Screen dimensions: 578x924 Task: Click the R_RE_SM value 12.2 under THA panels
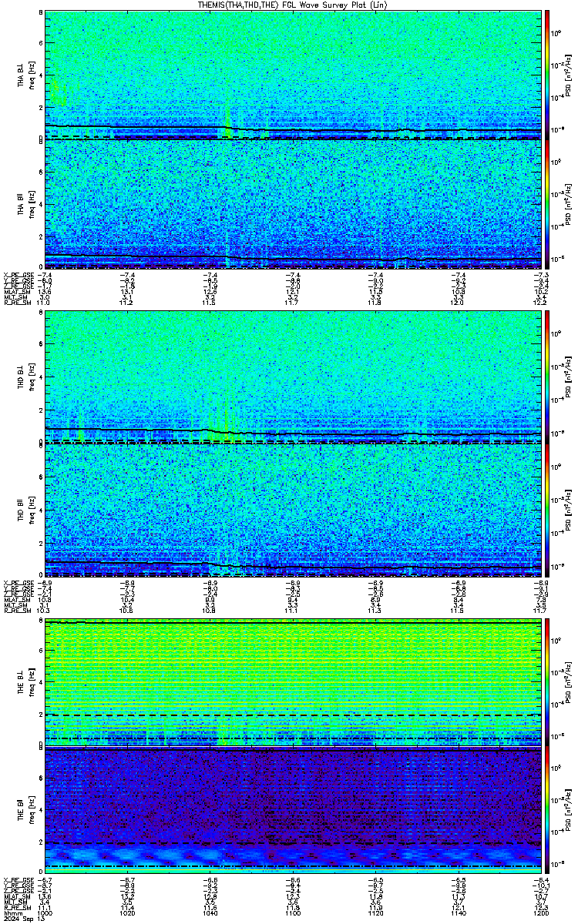click(x=539, y=303)
